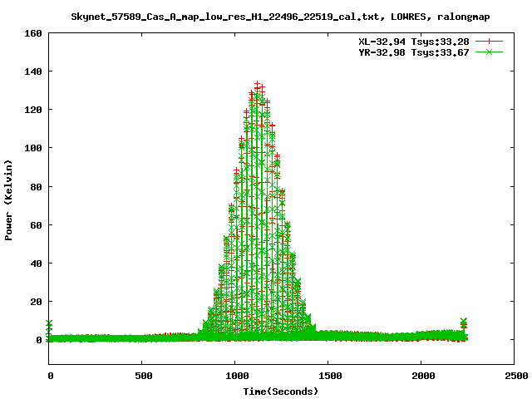Click the x-axis tick label 500
This screenshot has width=532, height=399.
pyautogui.click(x=144, y=376)
